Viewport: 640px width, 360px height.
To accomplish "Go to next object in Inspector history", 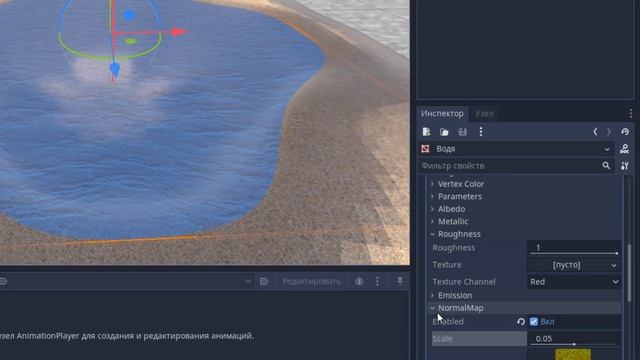I will coord(609,132).
